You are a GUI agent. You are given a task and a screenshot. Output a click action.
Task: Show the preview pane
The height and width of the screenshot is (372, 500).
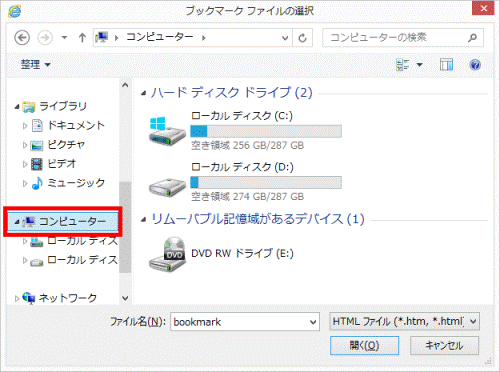446,64
